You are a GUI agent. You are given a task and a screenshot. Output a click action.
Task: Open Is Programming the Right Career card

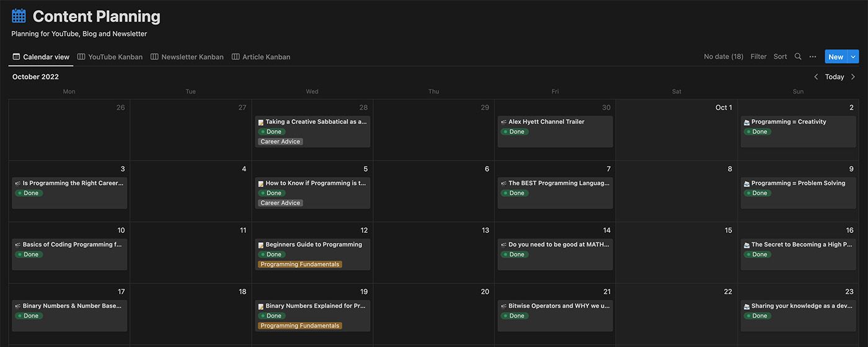(x=69, y=193)
